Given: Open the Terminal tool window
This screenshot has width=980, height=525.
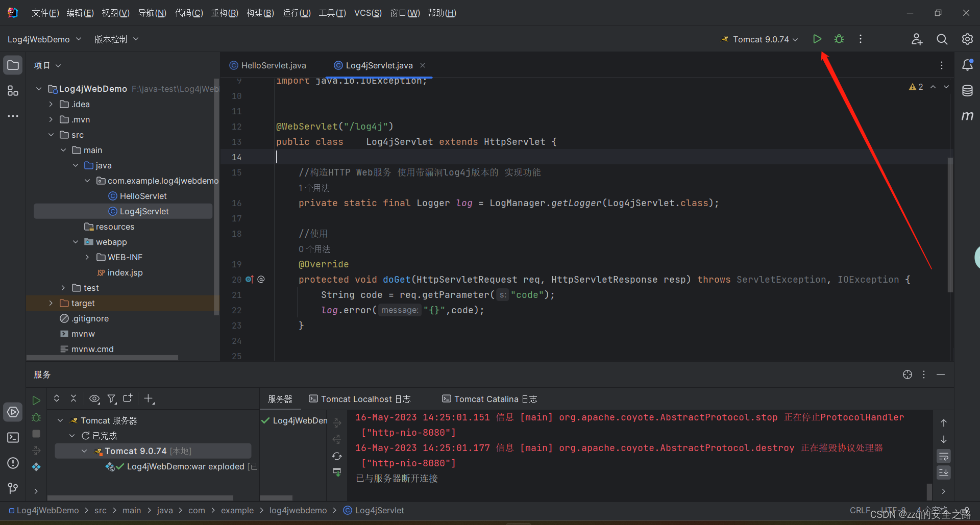Looking at the screenshot, I should point(13,437).
